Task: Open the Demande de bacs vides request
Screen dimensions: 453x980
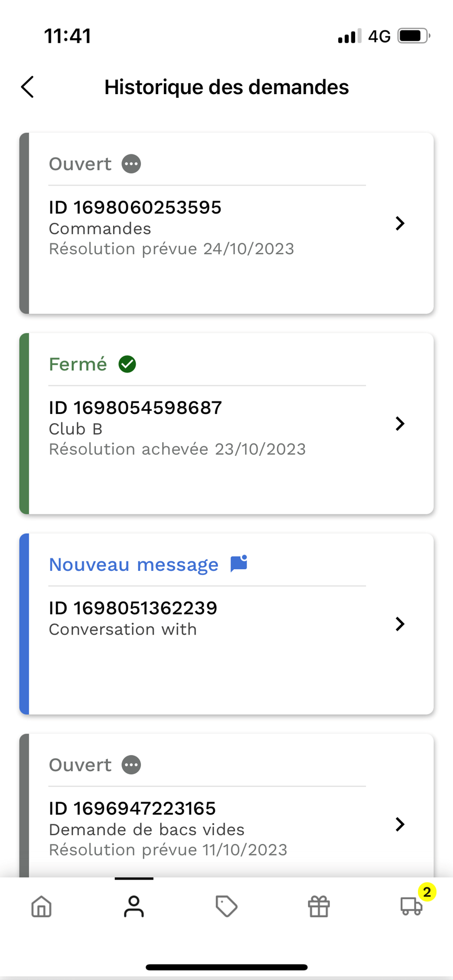Action: 226,806
